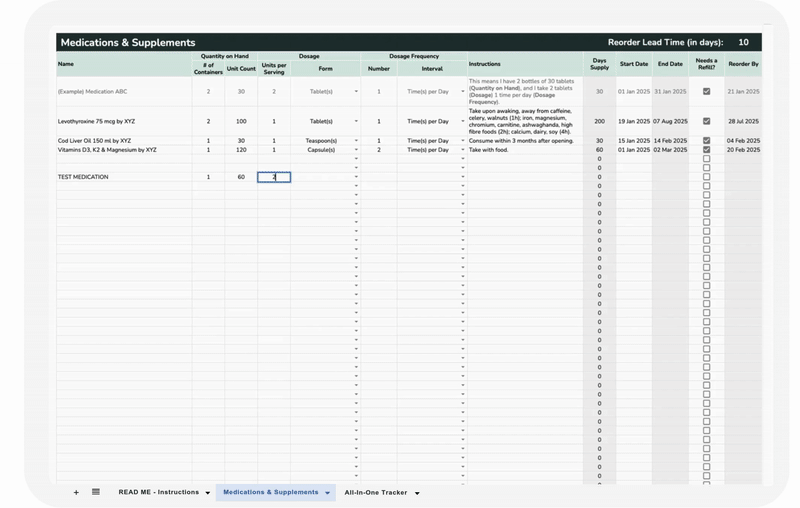This screenshot has height=508, width=800.
Task: Open All-In-One Tracker sheet tab
Action: pos(376,493)
